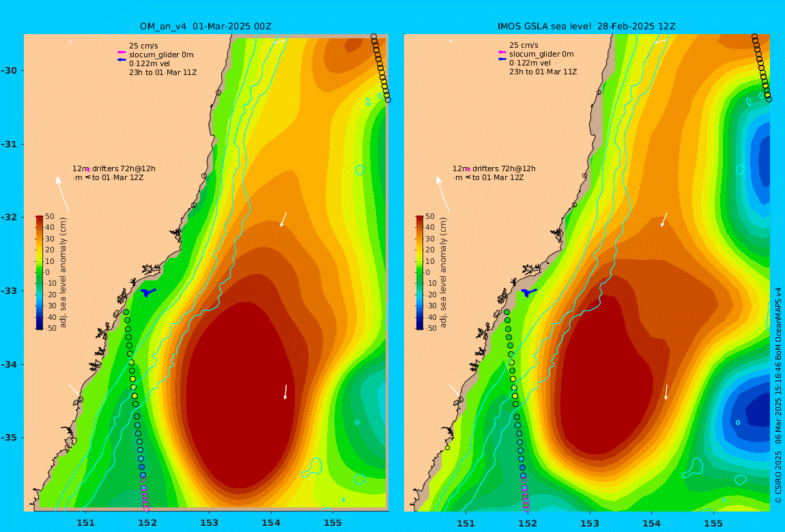Click '12m drifters 72h@12h' label on right map
Screen dimensions: 785x532
(x=494, y=169)
